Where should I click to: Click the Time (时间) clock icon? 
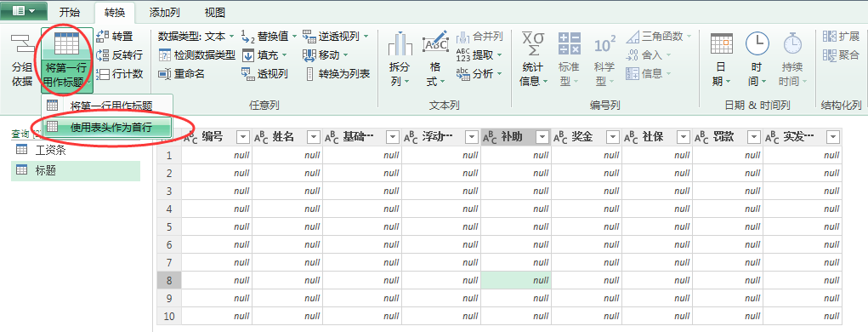coord(757,43)
